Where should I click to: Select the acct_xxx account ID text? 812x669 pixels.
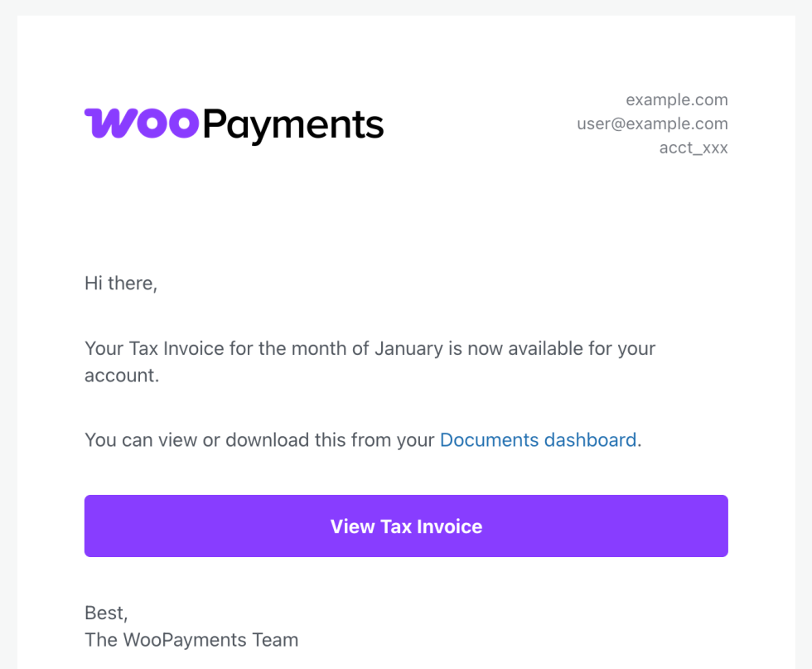693,148
